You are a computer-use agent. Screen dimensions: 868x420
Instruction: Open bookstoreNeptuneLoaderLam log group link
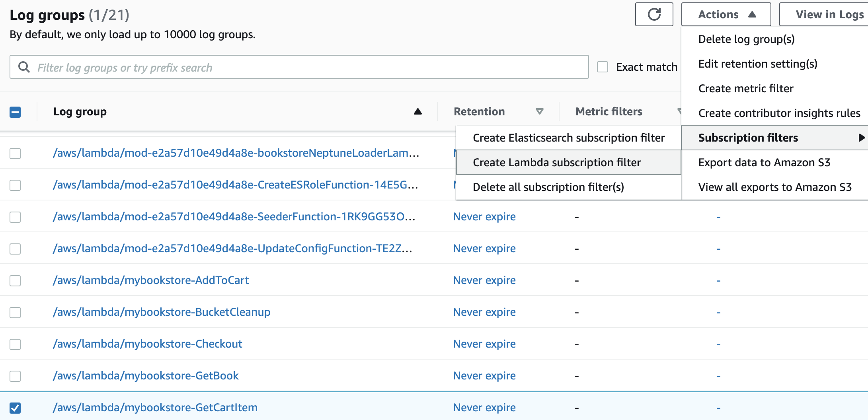click(236, 153)
